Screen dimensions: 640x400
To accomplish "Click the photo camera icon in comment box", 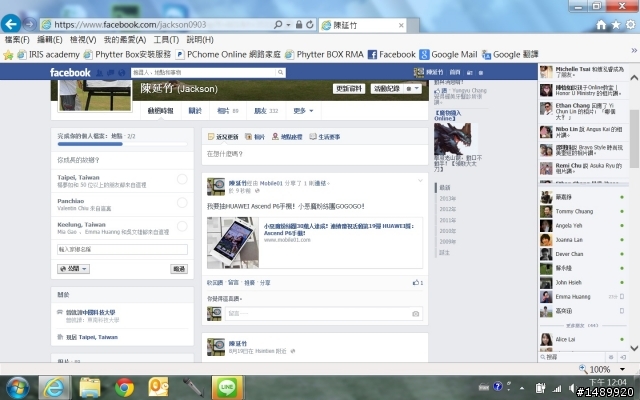I will (416, 313).
